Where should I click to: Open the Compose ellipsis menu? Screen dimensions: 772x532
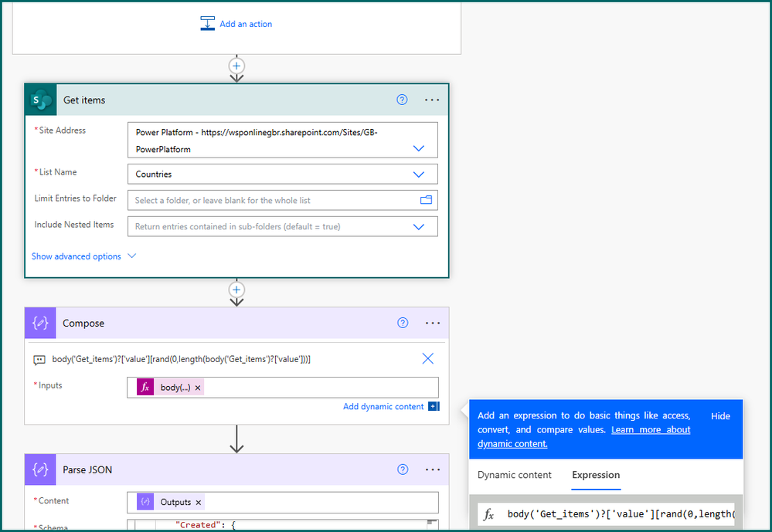[x=433, y=323]
